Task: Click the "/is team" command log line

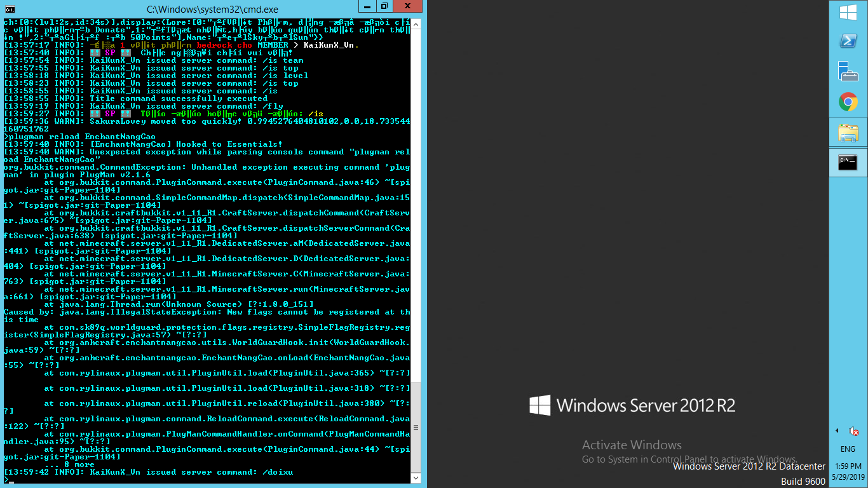Action: 154,60
